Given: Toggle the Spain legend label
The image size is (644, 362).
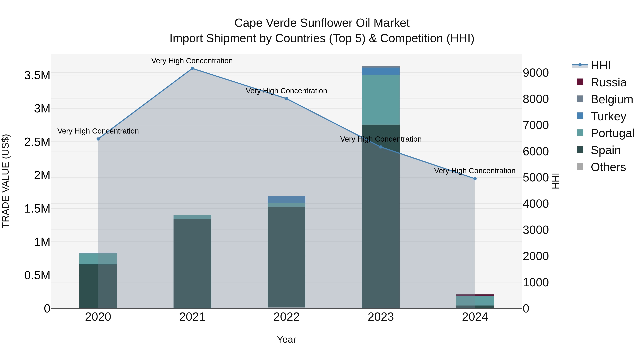Looking at the screenshot, I should 606,150.
